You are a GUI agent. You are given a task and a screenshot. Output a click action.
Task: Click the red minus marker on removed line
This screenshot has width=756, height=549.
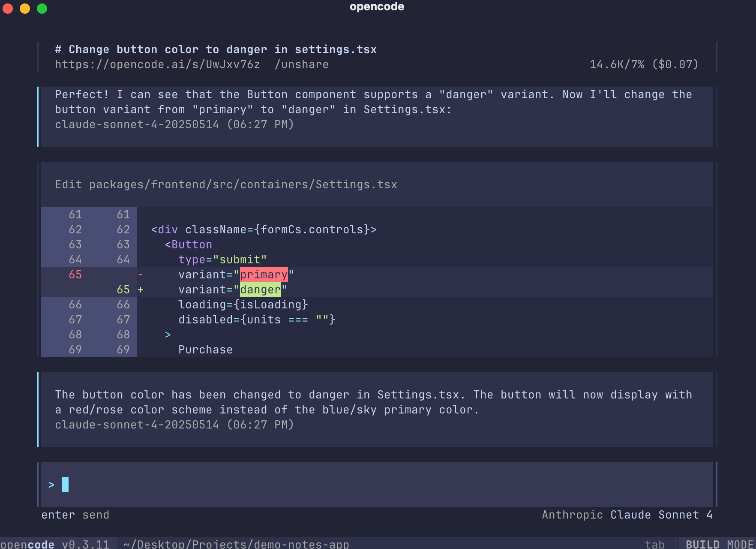click(141, 274)
